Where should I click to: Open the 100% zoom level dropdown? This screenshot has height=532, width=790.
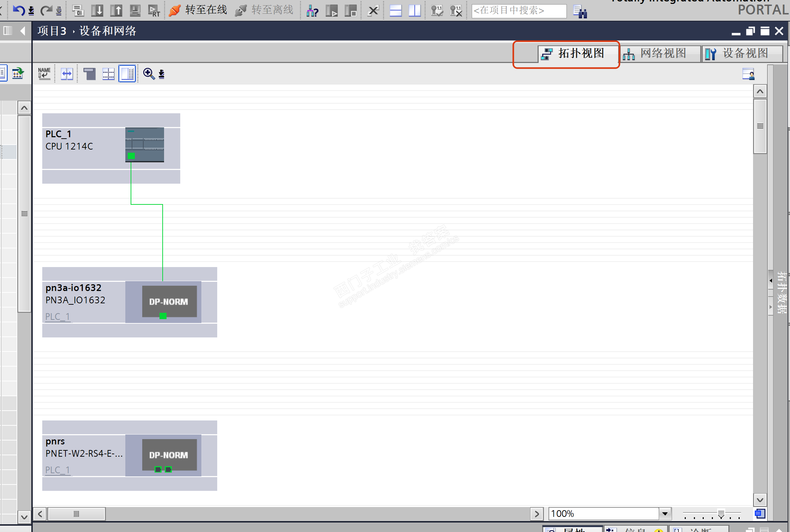tap(665, 513)
